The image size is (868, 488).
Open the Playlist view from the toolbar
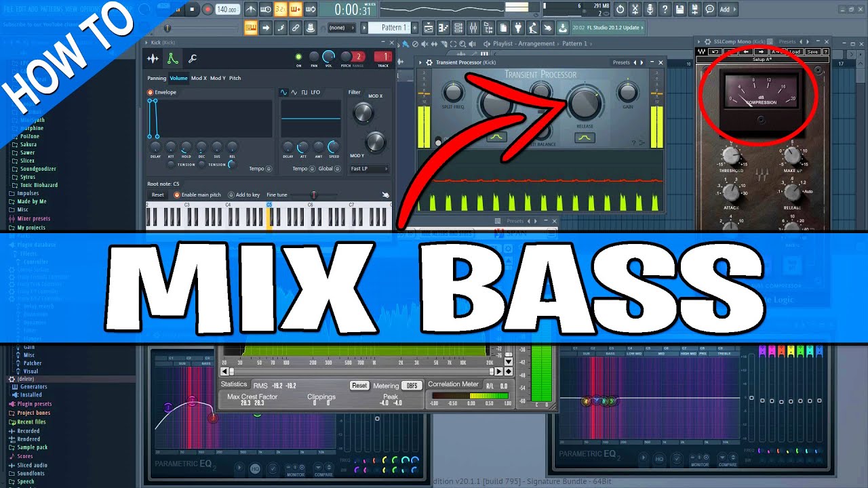(x=429, y=28)
